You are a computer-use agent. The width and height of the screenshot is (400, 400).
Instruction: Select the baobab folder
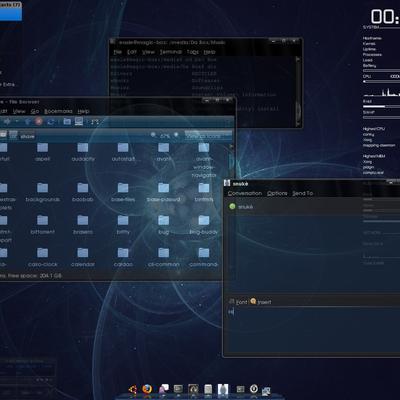tap(83, 193)
